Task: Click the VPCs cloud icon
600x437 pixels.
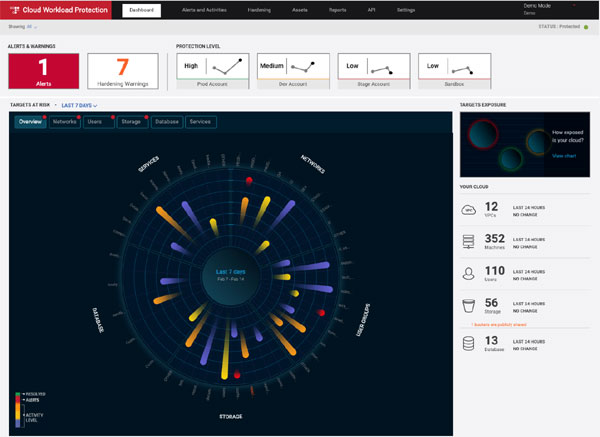Action: 471,209
